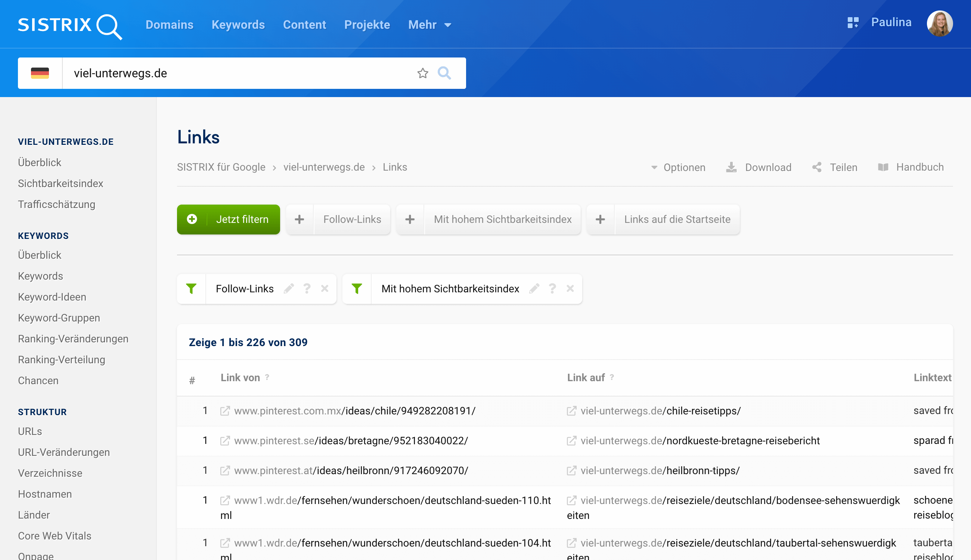The width and height of the screenshot is (971, 560).
Task: Click the star favorite icon in search bar
Action: [422, 73]
